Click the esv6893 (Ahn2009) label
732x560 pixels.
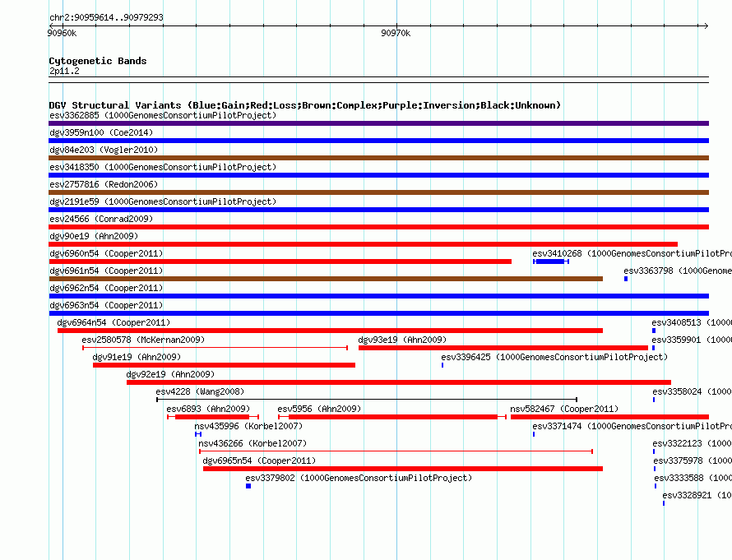tap(208, 409)
